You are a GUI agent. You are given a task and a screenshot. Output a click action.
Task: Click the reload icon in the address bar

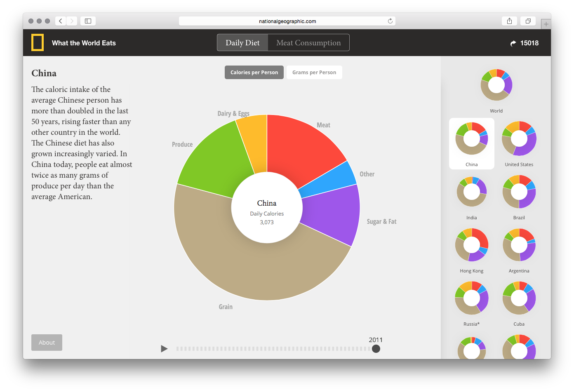coord(390,21)
